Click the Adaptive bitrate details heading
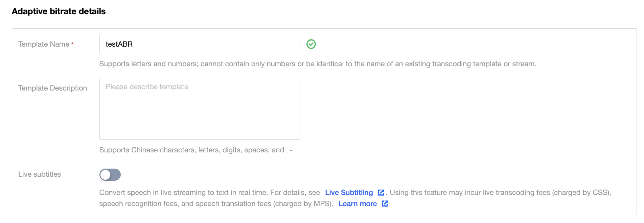 tap(59, 11)
